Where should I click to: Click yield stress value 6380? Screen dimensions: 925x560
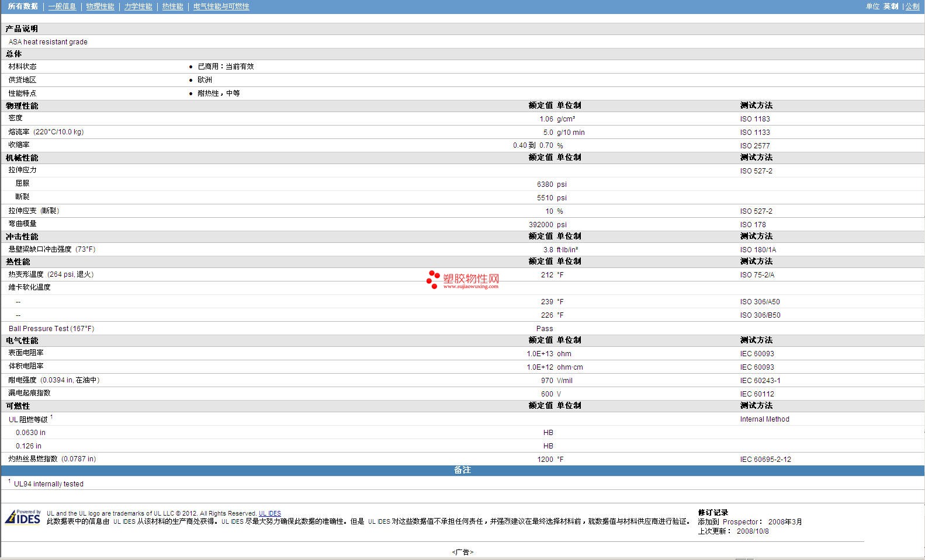coord(545,185)
